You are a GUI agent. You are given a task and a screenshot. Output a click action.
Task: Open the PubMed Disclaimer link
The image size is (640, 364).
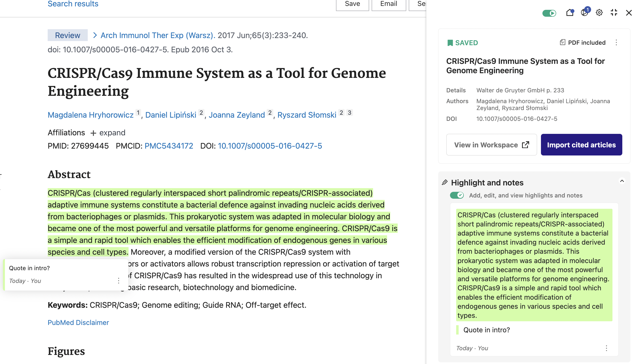coord(78,322)
